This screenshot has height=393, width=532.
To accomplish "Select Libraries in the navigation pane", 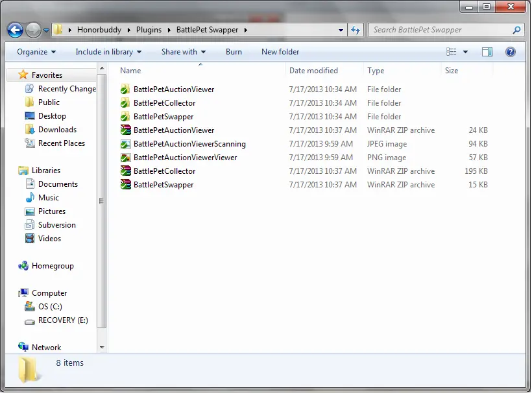I will (x=46, y=170).
